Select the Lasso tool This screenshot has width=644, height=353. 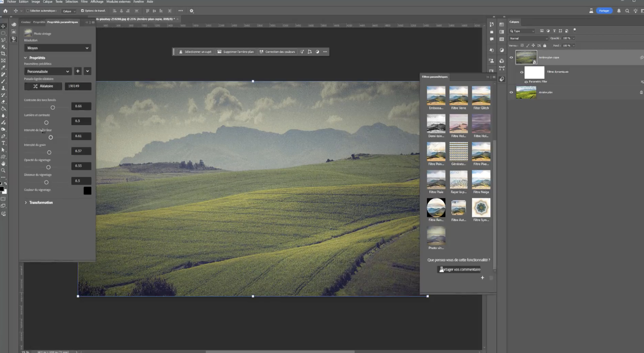pos(3,40)
